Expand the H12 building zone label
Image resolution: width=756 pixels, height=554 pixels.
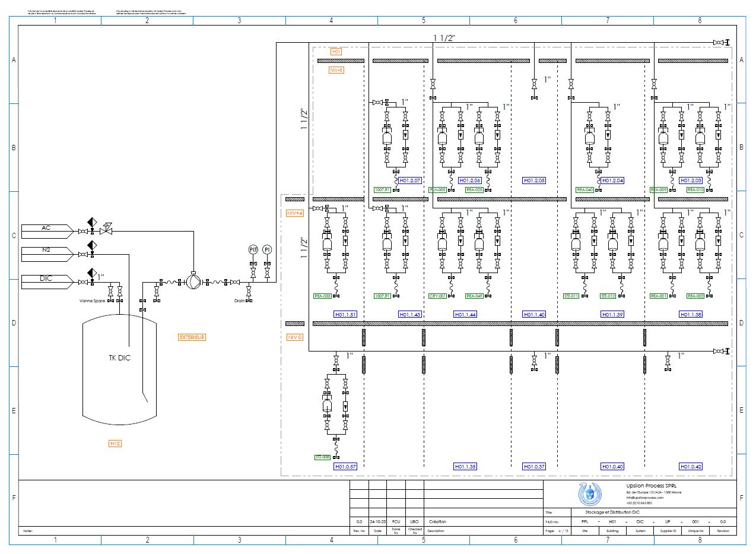pyautogui.click(x=115, y=443)
